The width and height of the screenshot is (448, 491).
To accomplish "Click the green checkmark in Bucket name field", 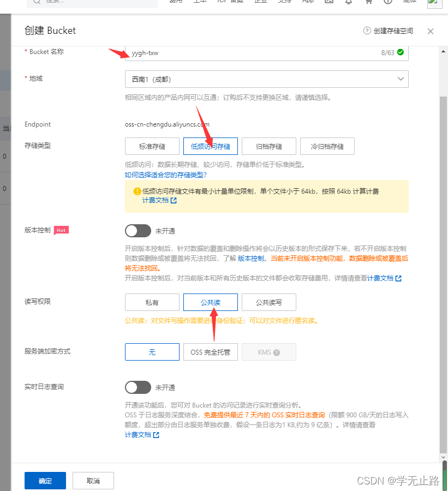I will pyautogui.click(x=401, y=52).
